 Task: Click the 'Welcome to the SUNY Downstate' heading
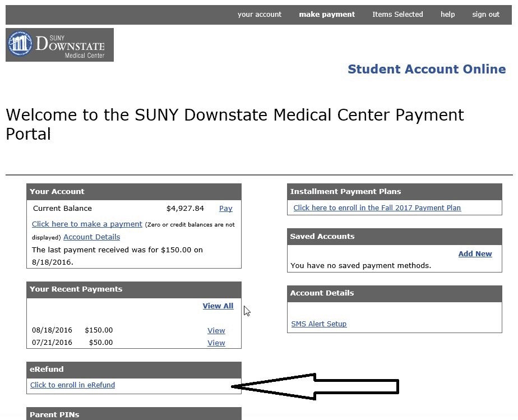click(x=235, y=124)
